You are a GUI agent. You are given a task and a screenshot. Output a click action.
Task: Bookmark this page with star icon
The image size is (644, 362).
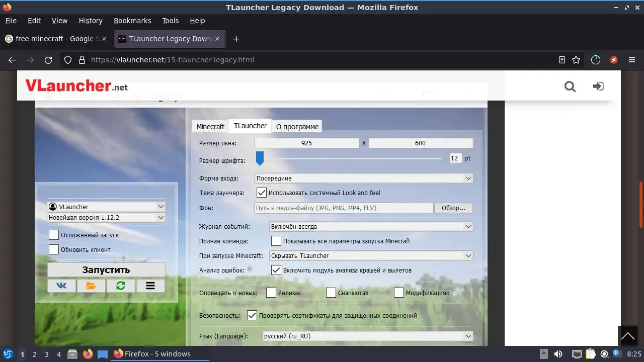(x=576, y=60)
